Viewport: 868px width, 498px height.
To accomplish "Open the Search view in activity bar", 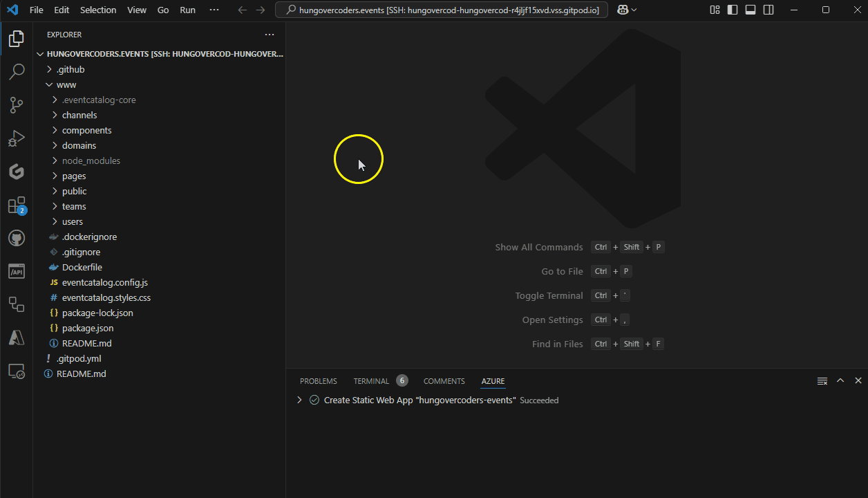I will click(17, 72).
